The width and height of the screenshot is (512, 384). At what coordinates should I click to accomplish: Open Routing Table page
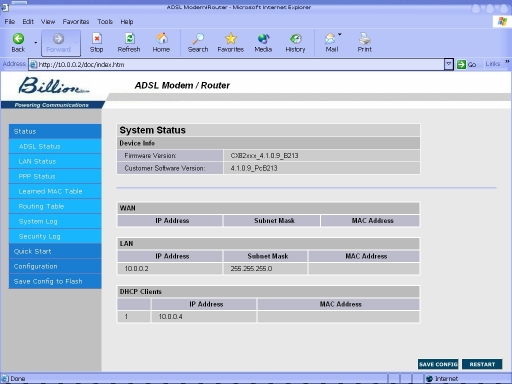click(55, 206)
